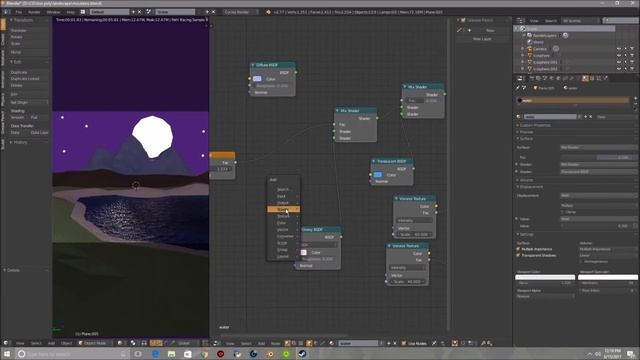This screenshot has height=360, width=640.
Task: Toggle Camera render restriction icon in outliner
Action: [632, 49]
